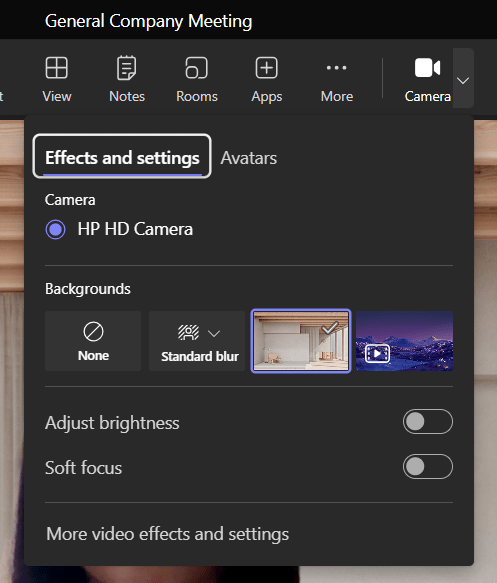Expand the blur type chevron
497x583 pixels.
(214, 333)
